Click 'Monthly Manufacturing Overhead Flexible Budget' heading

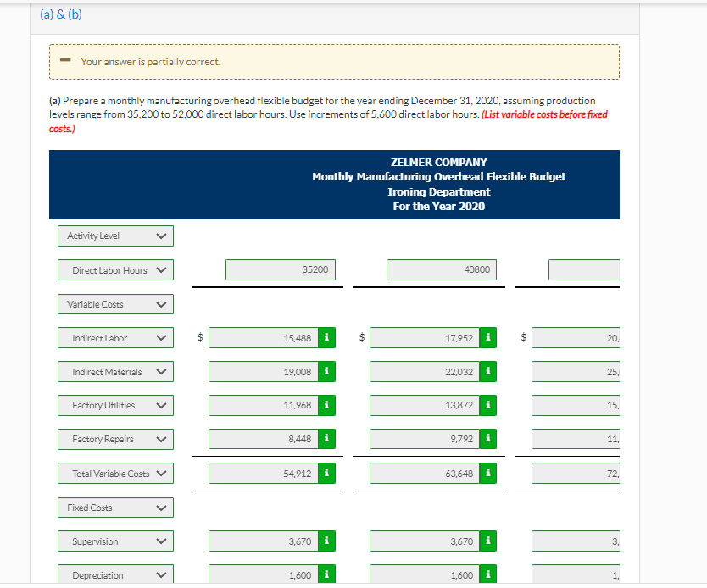click(439, 176)
